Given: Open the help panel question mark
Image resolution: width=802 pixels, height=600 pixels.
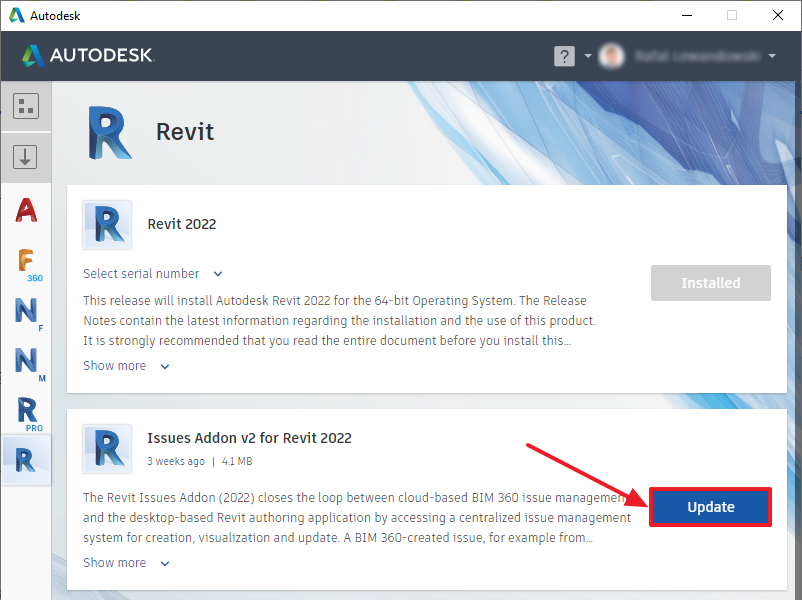Looking at the screenshot, I should coord(566,56).
